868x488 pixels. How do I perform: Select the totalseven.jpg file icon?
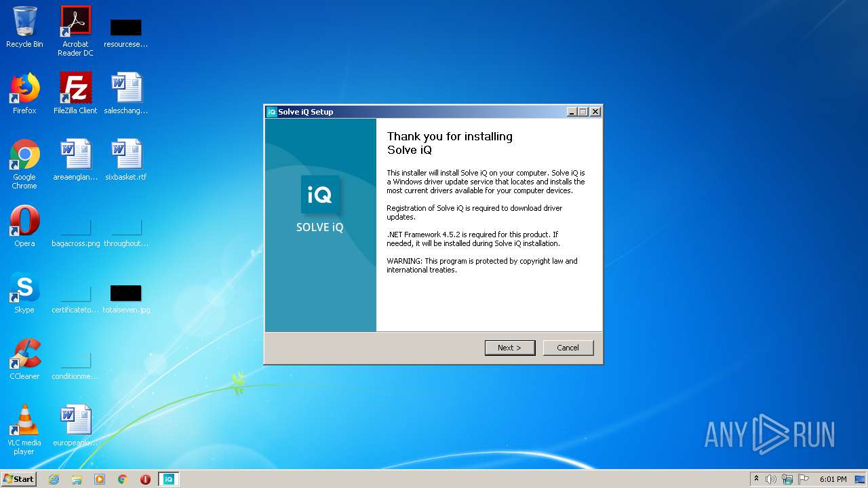click(126, 299)
